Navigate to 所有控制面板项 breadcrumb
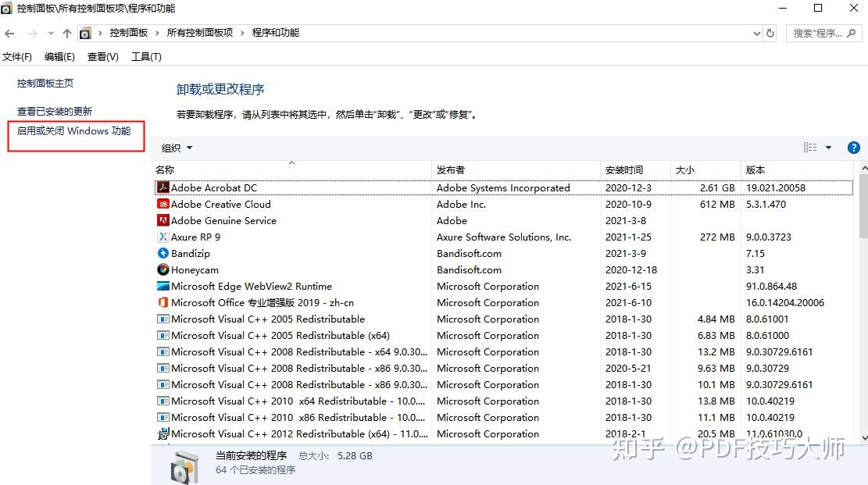Screen dimensions: 868x485 pyautogui.click(x=200, y=33)
